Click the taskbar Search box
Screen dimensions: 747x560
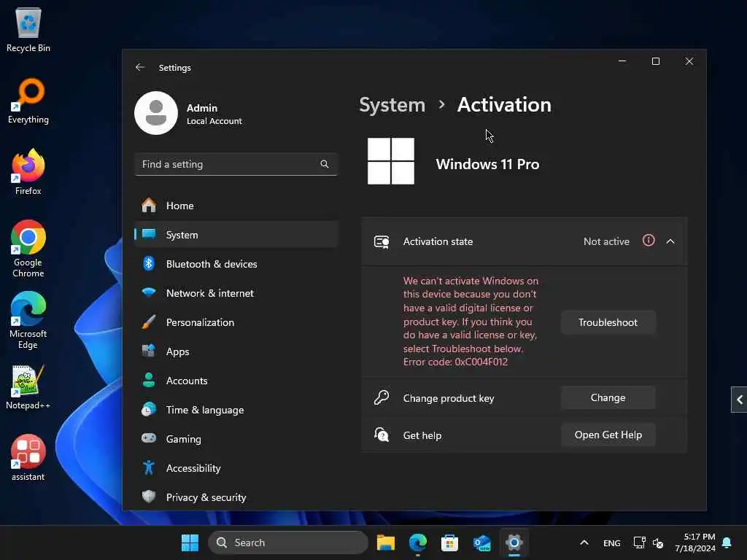pos(288,542)
